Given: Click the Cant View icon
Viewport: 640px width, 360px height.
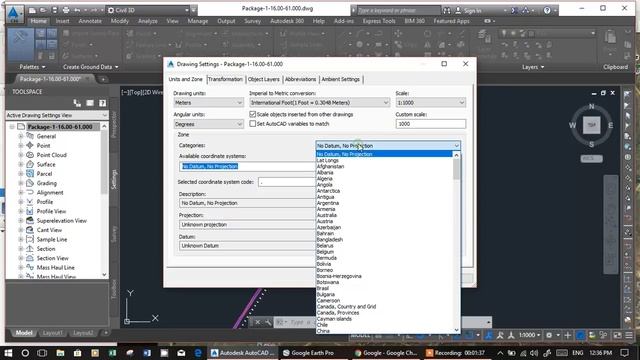Looking at the screenshot, I should (30, 230).
